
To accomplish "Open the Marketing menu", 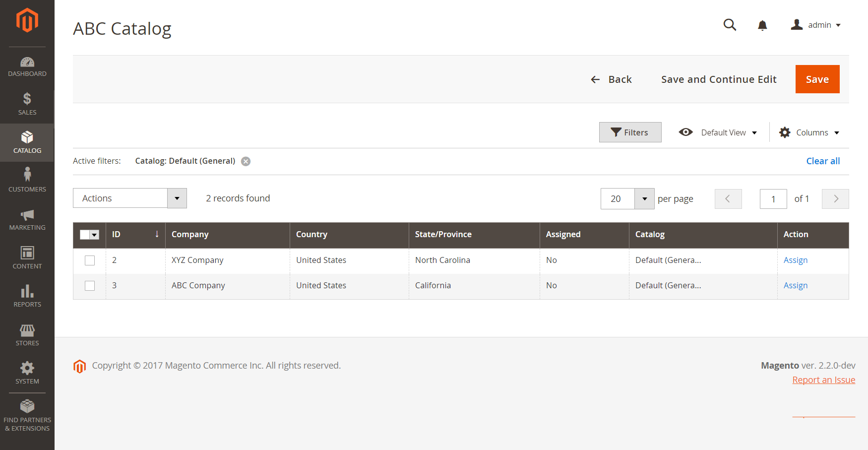I will click(x=27, y=219).
